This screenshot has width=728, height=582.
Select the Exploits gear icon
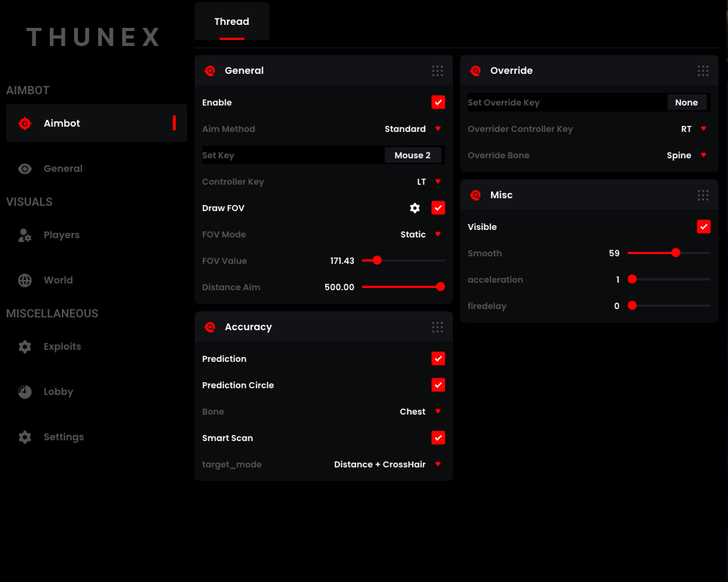pos(25,346)
